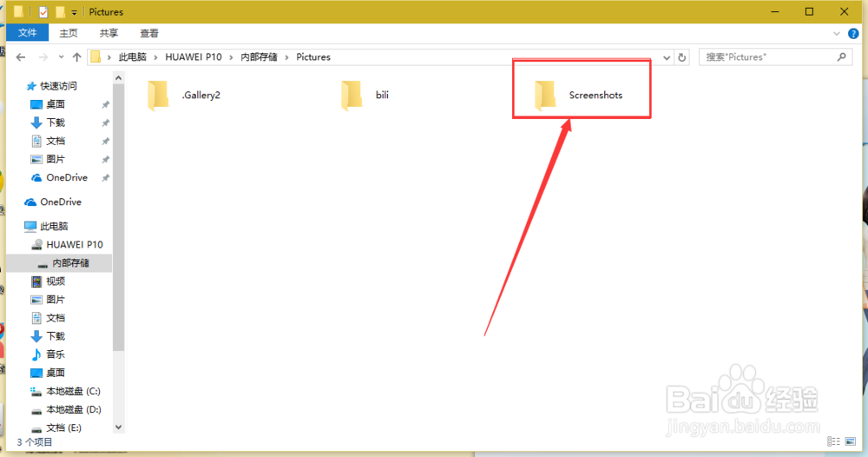868x457 pixels.
Task: Expand the address bar history dropdown
Action: [667, 57]
